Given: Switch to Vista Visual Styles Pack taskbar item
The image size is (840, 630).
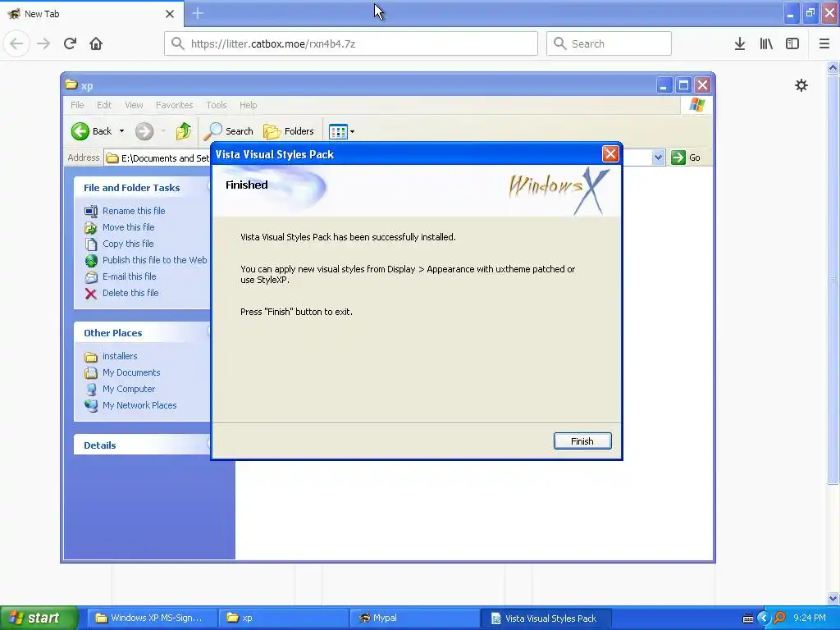Looking at the screenshot, I should [546, 618].
